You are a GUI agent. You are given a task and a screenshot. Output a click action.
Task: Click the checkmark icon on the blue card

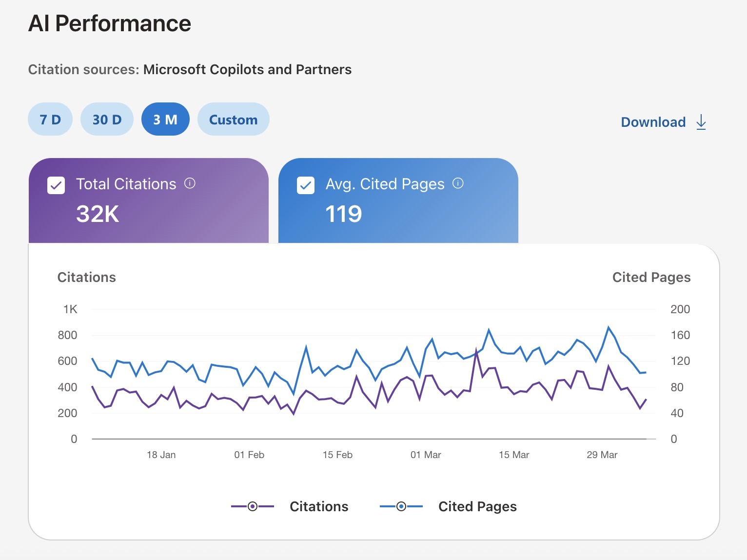click(x=305, y=185)
